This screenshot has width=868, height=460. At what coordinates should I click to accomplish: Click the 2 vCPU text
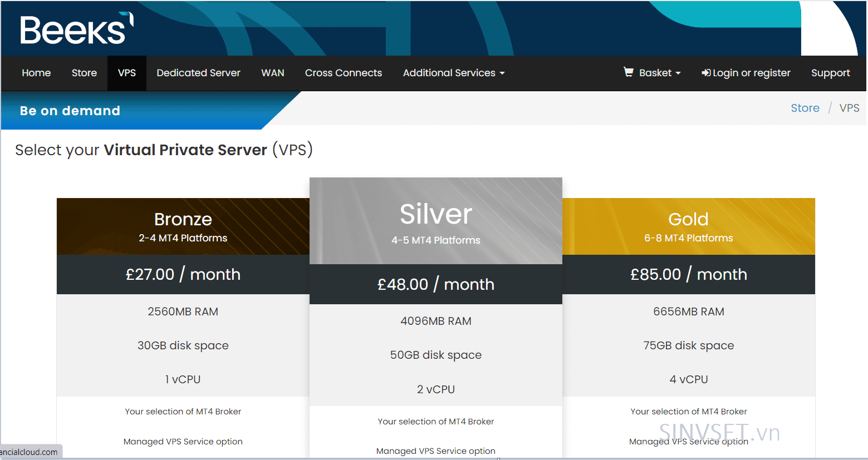(436, 389)
